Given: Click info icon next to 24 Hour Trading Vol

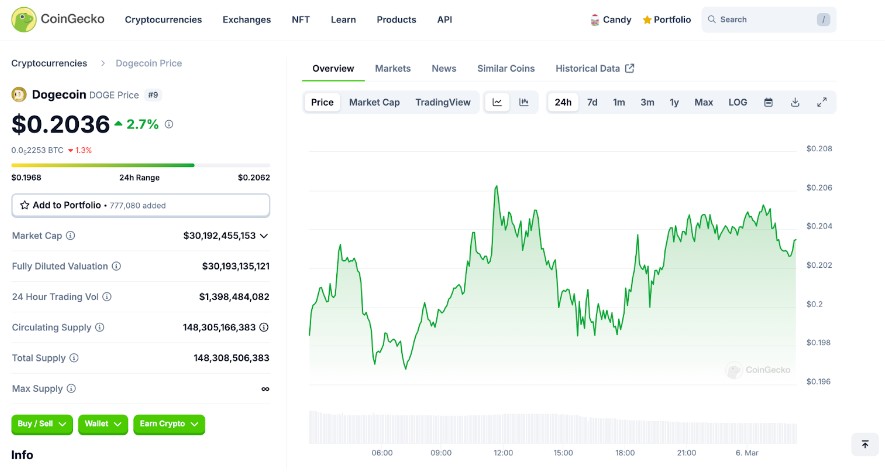Looking at the screenshot, I should click(x=107, y=297).
